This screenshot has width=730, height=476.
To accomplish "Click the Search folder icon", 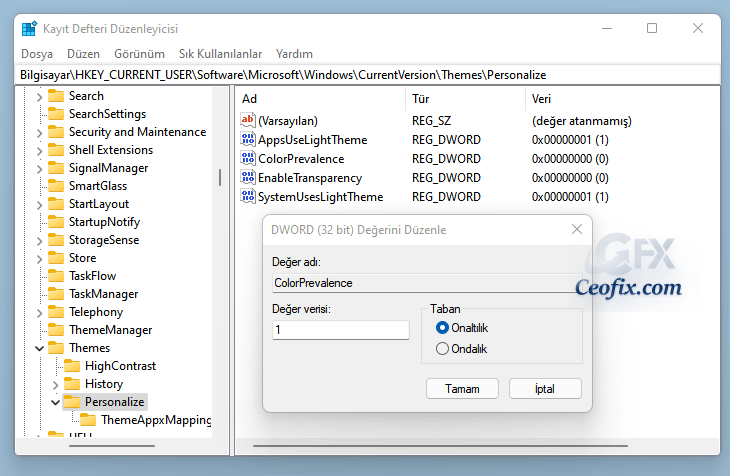I will pyautogui.click(x=56, y=96).
